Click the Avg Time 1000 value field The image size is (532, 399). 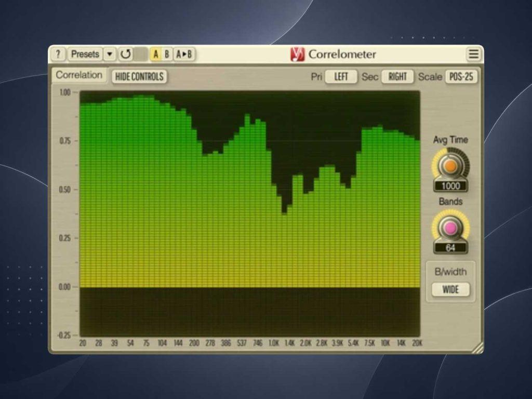point(450,186)
